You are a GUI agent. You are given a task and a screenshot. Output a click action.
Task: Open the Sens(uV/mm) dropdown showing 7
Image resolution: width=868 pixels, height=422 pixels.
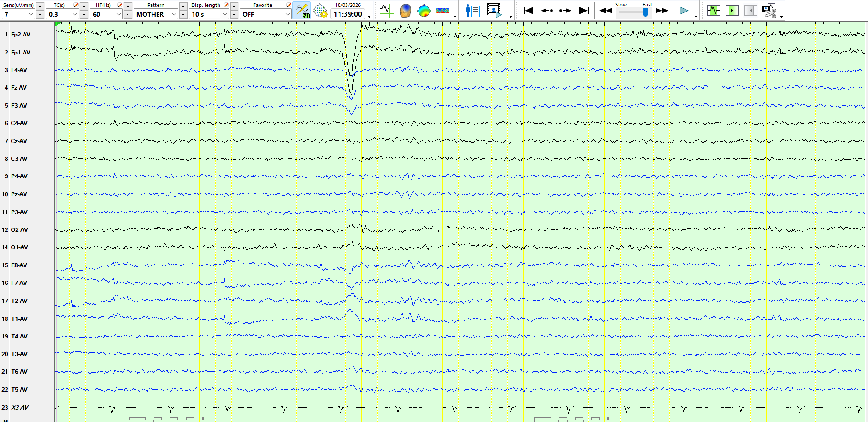(18, 14)
